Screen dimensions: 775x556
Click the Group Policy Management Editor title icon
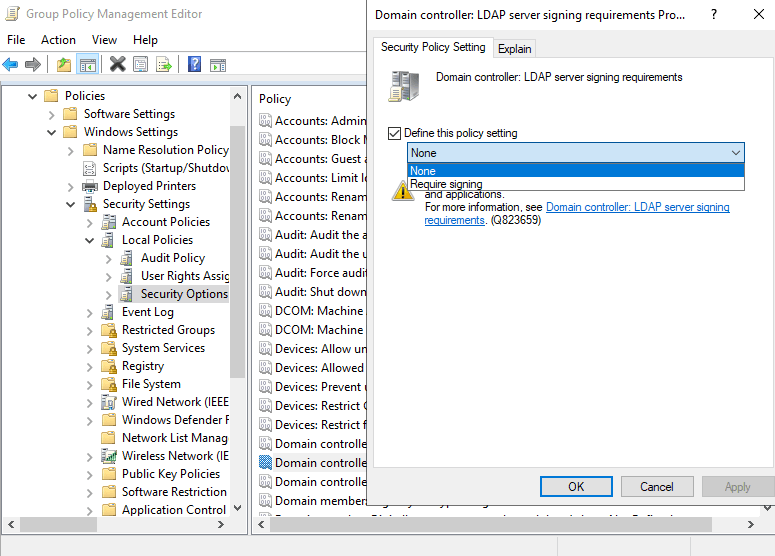(x=12, y=14)
